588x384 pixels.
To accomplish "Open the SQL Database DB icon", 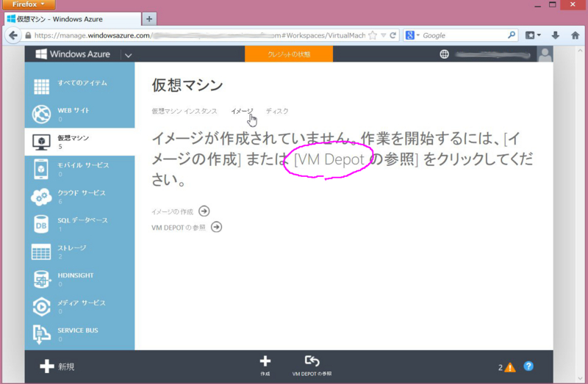I will coord(41,224).
